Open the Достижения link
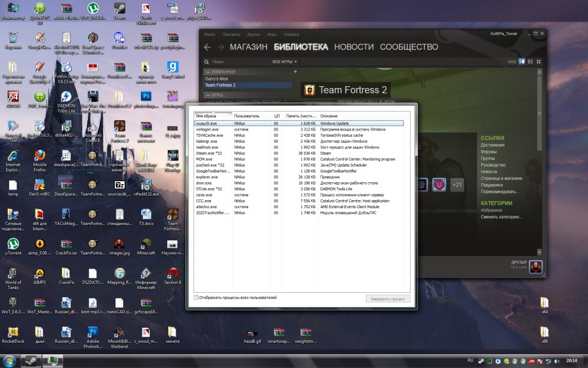Viewport: 588px width, 368px height. pyautogui.click(x=492, y=145)
